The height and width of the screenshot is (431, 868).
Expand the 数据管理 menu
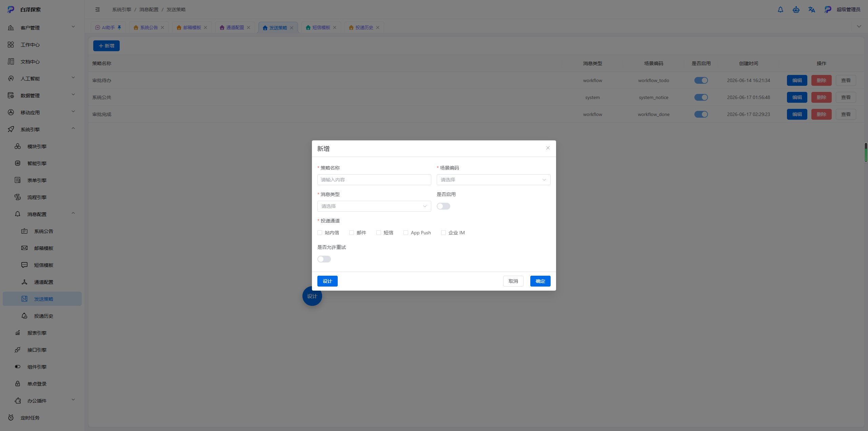coord(42,95)
